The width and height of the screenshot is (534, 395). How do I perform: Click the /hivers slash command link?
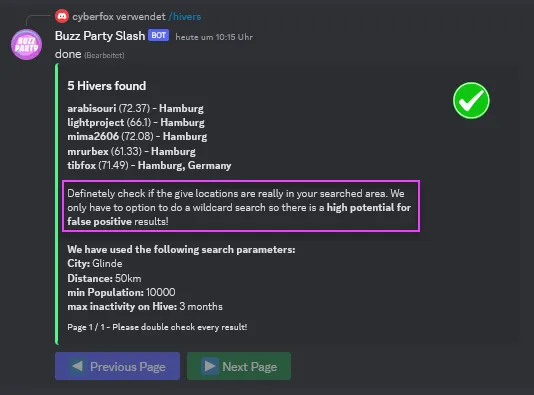[x=185, y=16]
